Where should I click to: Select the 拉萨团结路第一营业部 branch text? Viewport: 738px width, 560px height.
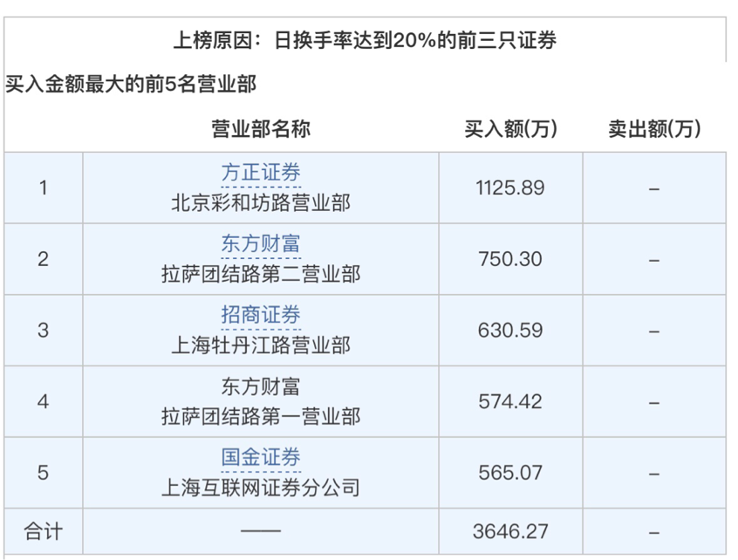point(261,416)
